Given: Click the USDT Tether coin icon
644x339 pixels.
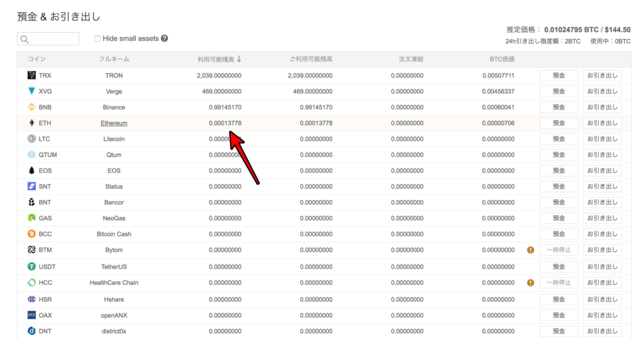Looking at the screenshot, I should click(31, 267).
